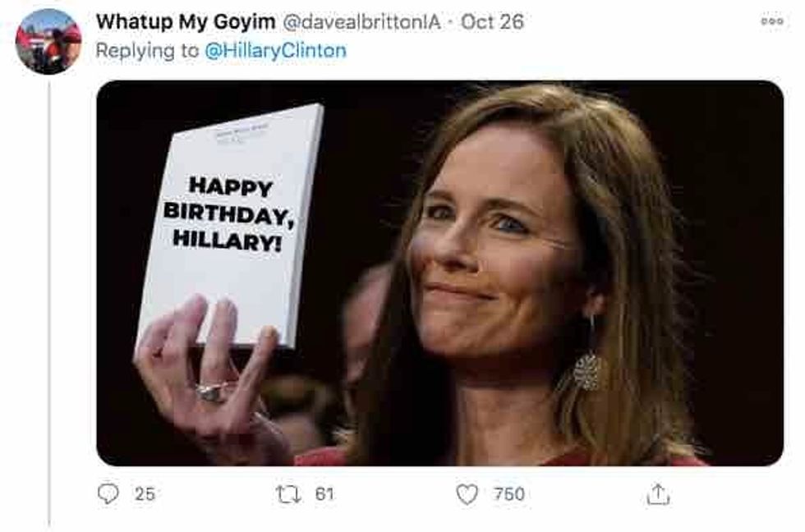Click the small header text atop the card
The height and width of the screenshot is (532, 805).
tap(241, 132)
